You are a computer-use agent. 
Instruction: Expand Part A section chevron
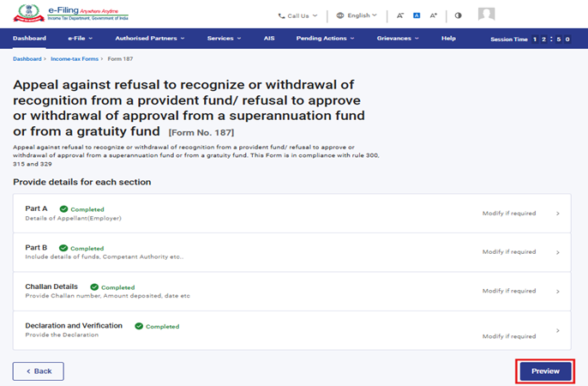[558, 214]
